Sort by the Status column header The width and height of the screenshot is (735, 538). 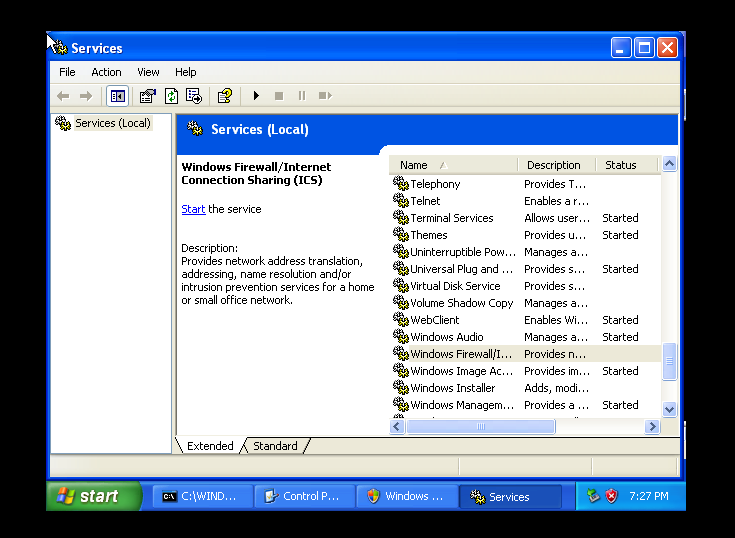tap(628, 165)
